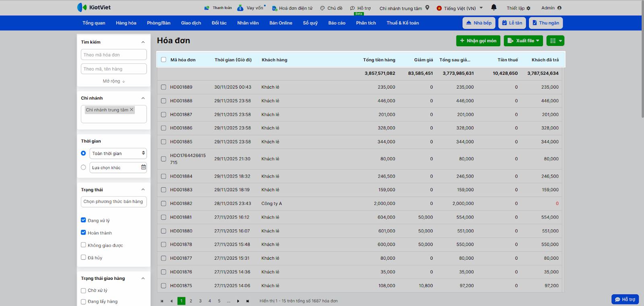The height and width of the screenshot is (306, 644).
Task: Enable the Không giao được filter
Action: (x=83, y=245)
